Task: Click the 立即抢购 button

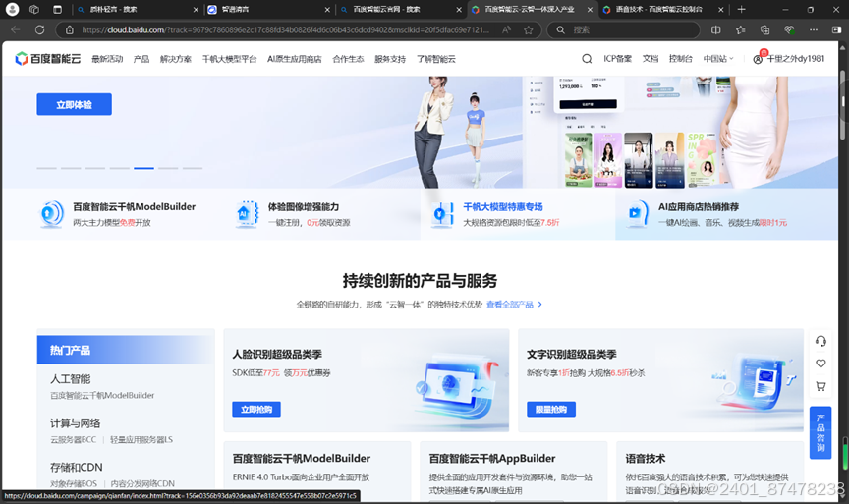Action: (256, 410)
